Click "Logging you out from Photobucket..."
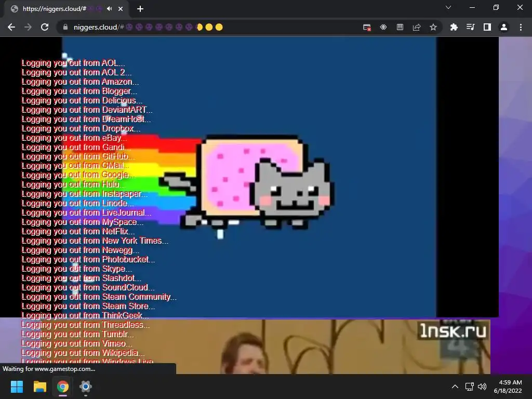 88,260
